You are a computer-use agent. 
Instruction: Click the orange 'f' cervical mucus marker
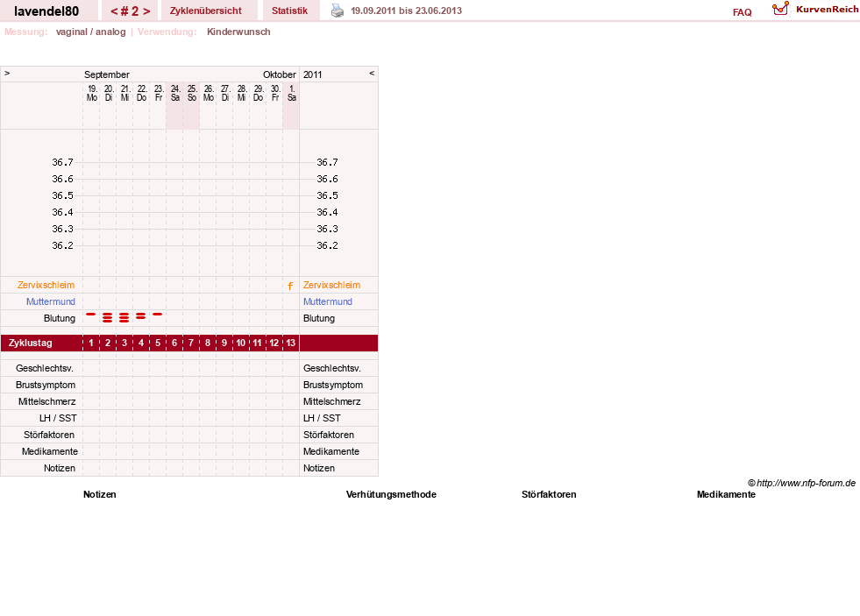(290, 286)
